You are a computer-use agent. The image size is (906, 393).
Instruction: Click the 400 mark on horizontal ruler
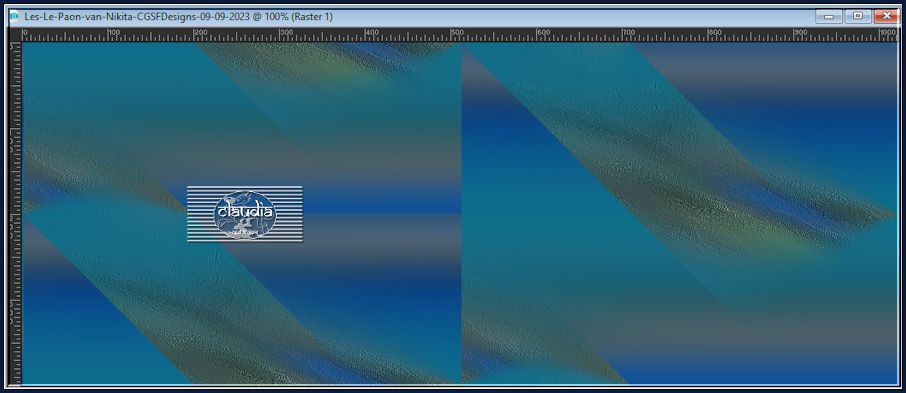(x=372, y=32)
